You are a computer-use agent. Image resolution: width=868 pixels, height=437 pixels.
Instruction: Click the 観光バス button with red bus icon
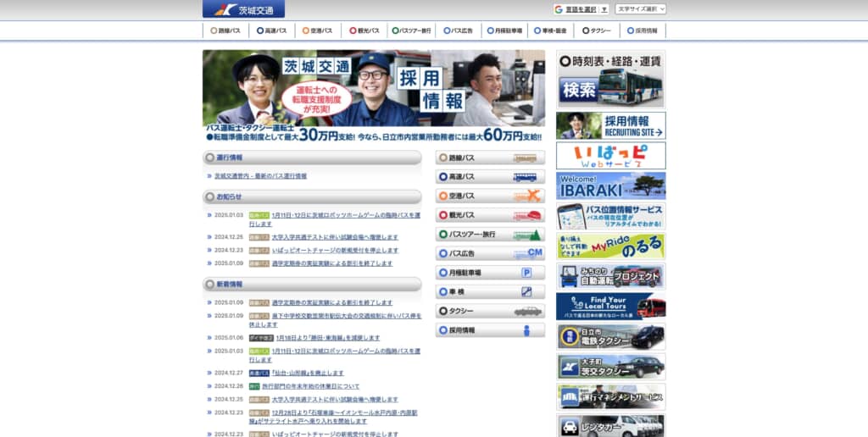490,215
